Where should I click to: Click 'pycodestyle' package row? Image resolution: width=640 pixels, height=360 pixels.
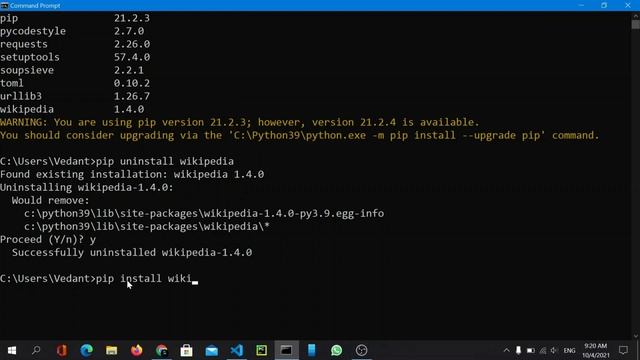72,31
